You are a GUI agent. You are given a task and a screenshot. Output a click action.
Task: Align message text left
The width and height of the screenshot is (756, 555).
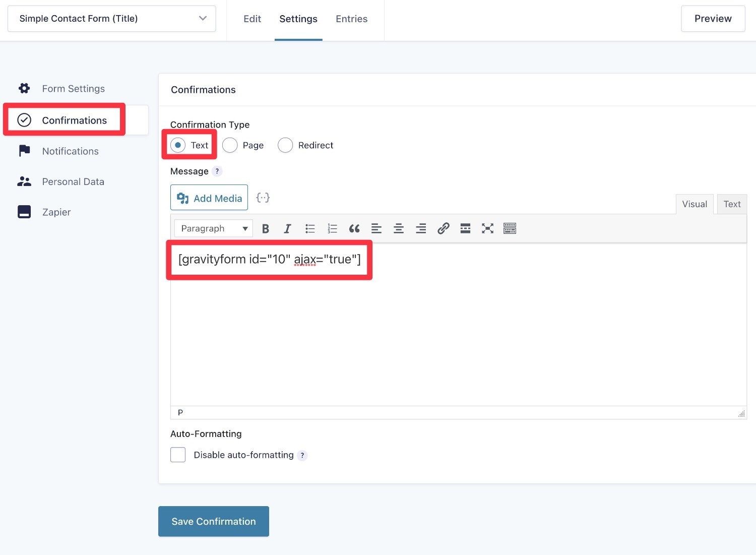[x=376, y=229]
